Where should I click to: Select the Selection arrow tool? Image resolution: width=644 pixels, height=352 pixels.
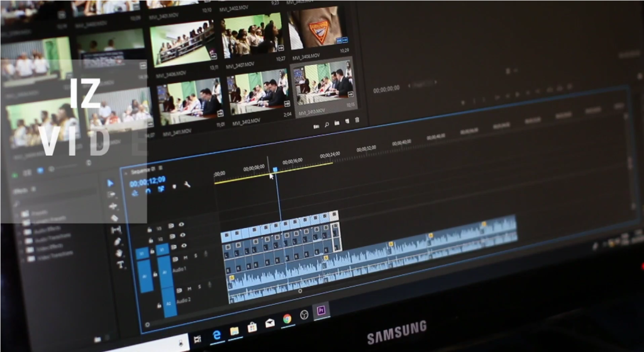pos(111,183)
